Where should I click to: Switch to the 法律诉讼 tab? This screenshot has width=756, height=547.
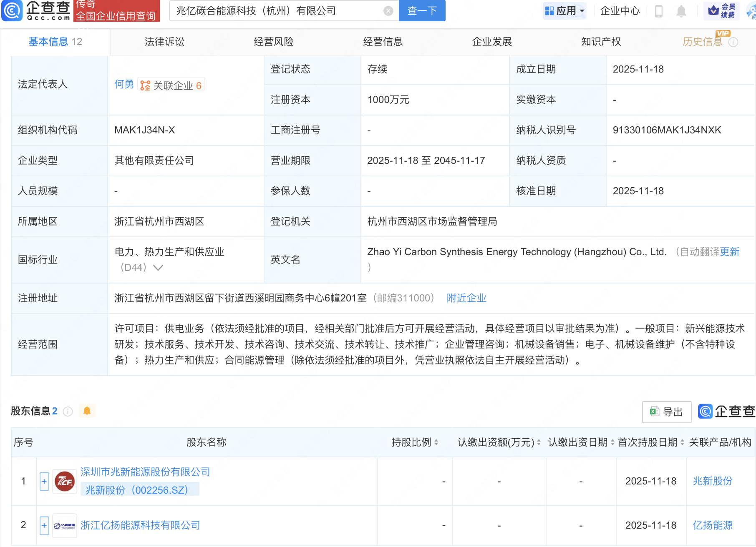(x=164, y=42)
